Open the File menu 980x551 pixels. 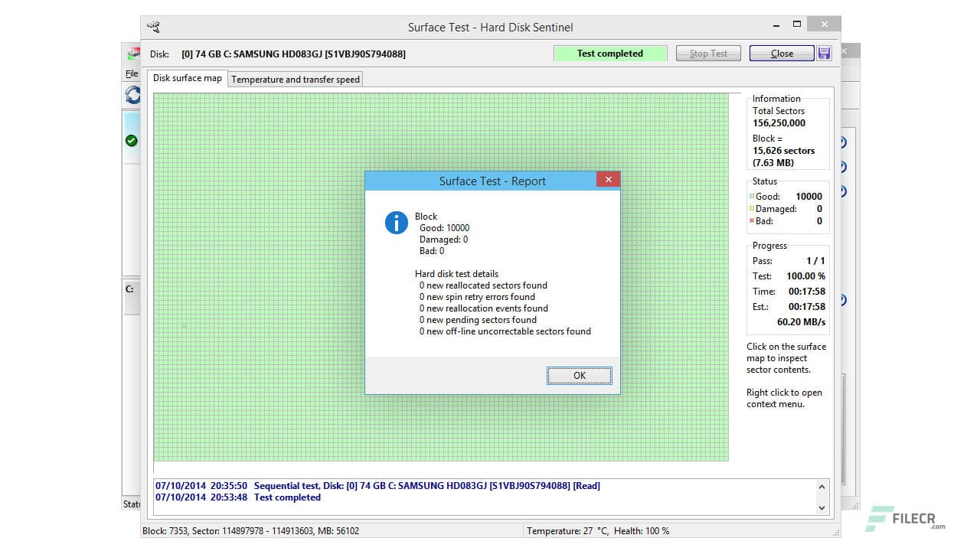click(131, 73)
